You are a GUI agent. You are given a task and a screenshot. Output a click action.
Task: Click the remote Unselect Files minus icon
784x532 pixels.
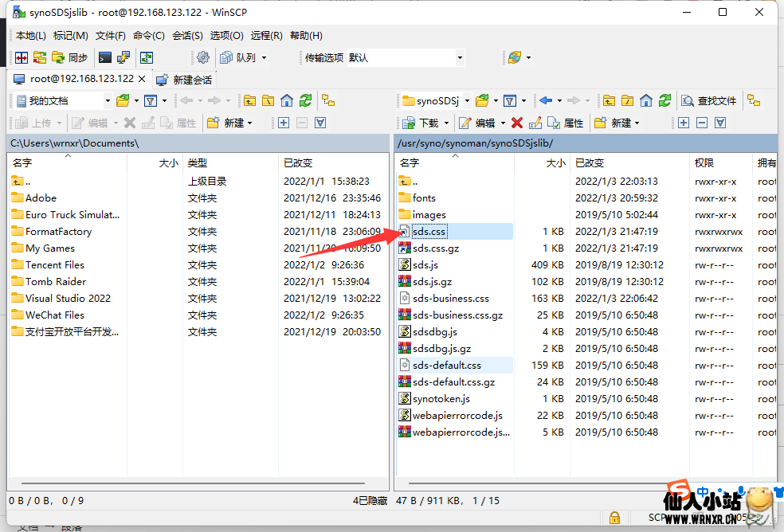[702, 123]
